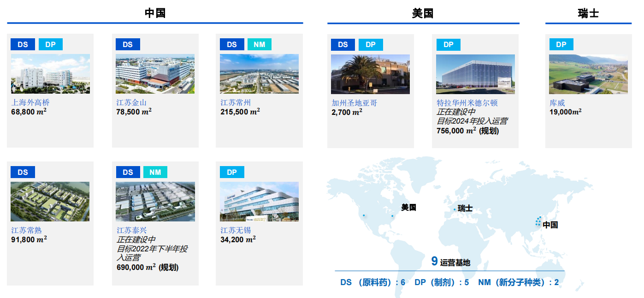Click the DP badge on 江苏无锡 card
This screenshot has width=644, height=298.
coord(232,172)
